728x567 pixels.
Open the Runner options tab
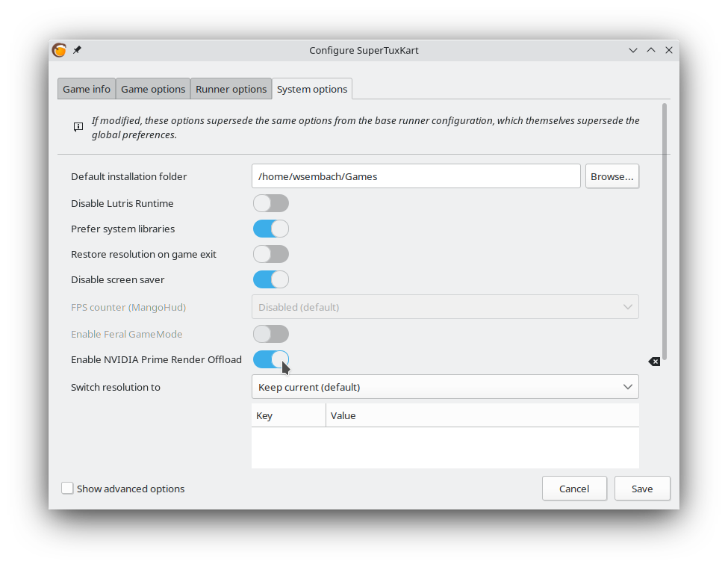pyautogui.click(x=231, y=88)
